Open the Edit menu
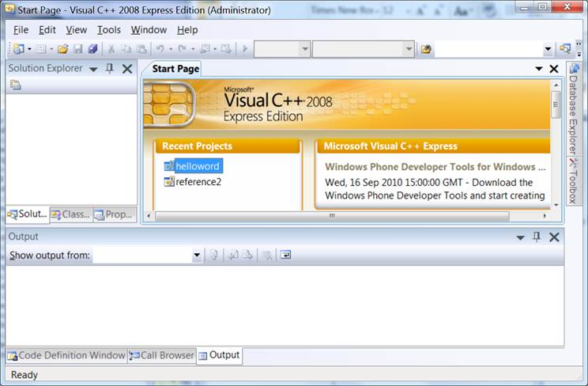The width and height of the screenshot is (588, 386). (47, 30)
